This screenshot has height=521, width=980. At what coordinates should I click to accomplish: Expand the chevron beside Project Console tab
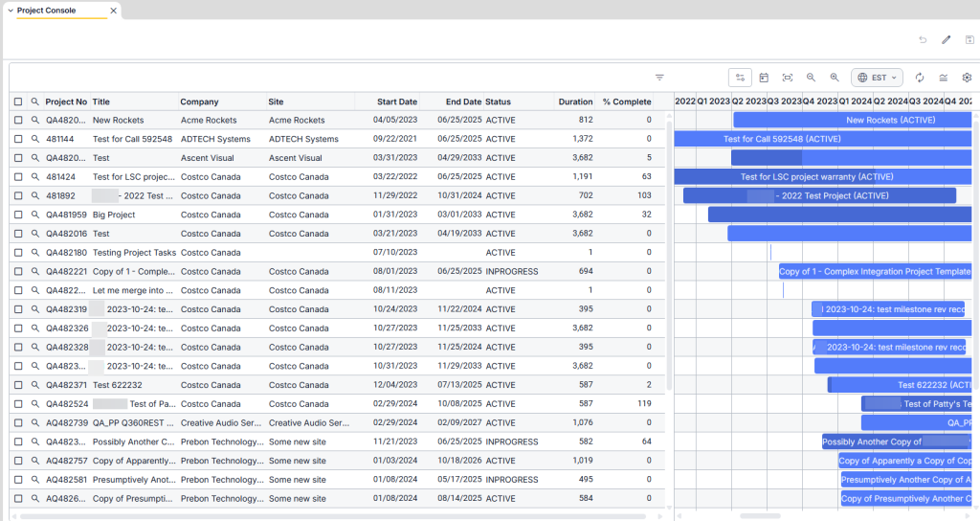10,11
